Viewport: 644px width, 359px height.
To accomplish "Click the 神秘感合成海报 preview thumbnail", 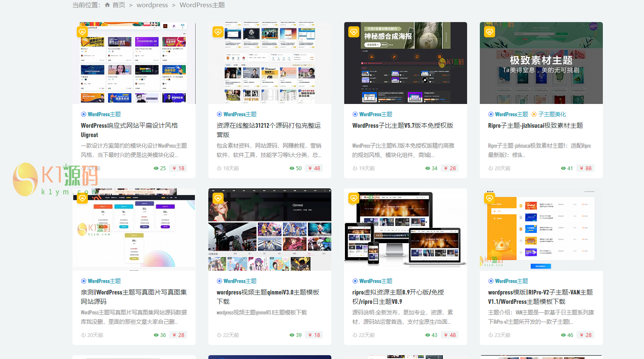I will coord(405,63).
